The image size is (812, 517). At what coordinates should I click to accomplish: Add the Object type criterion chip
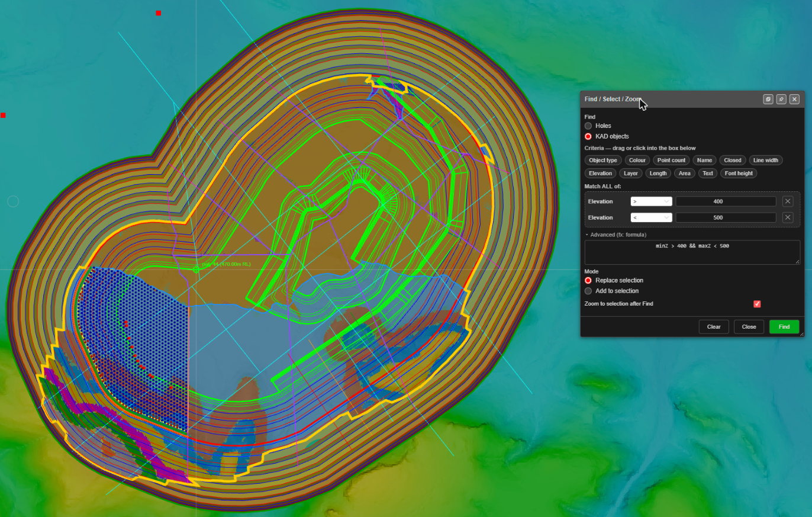pos(603,160)
